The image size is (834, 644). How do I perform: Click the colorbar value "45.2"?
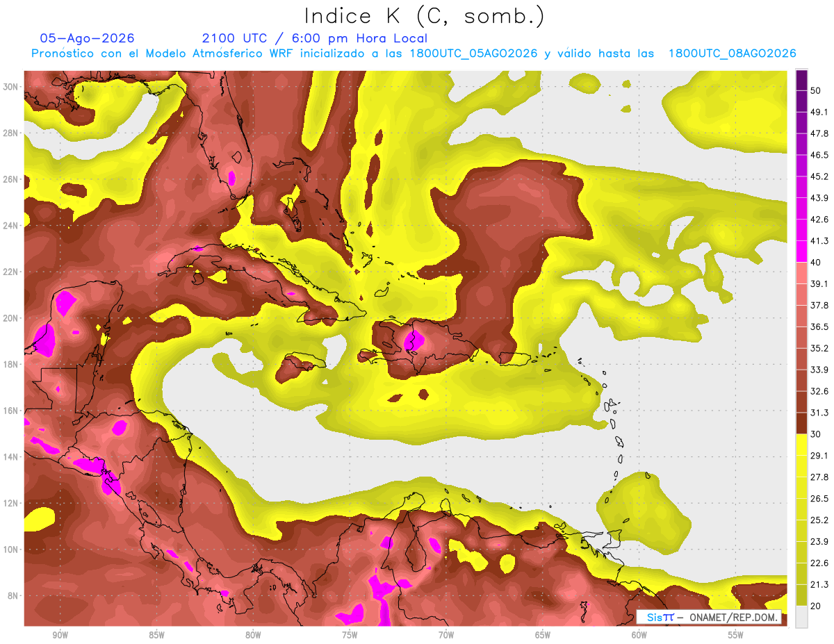820,176
